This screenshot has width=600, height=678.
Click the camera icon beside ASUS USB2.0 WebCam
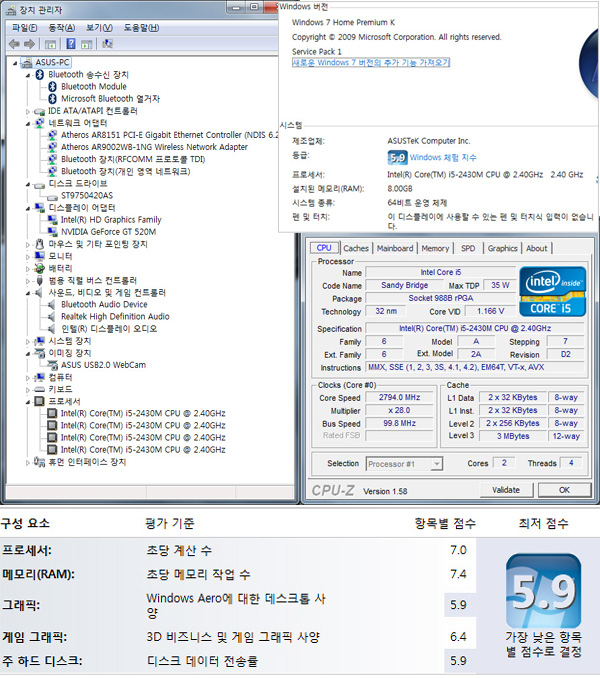point(52,365)
